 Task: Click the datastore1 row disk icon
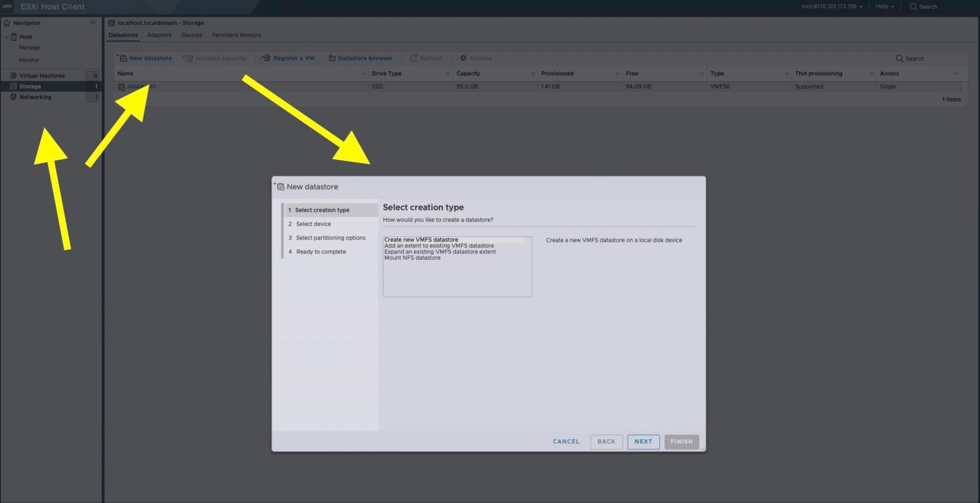click(x=122, y=87)
